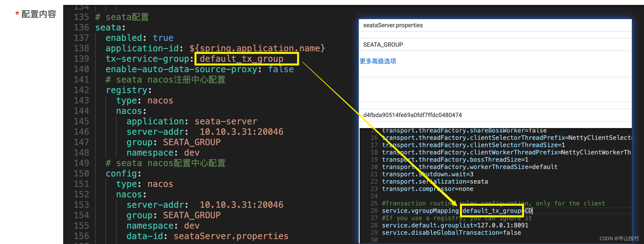The height and width of the screenshot is (244, 644).
Task: Click 'nacos:' key on line 152
Action: pos(131,194)
